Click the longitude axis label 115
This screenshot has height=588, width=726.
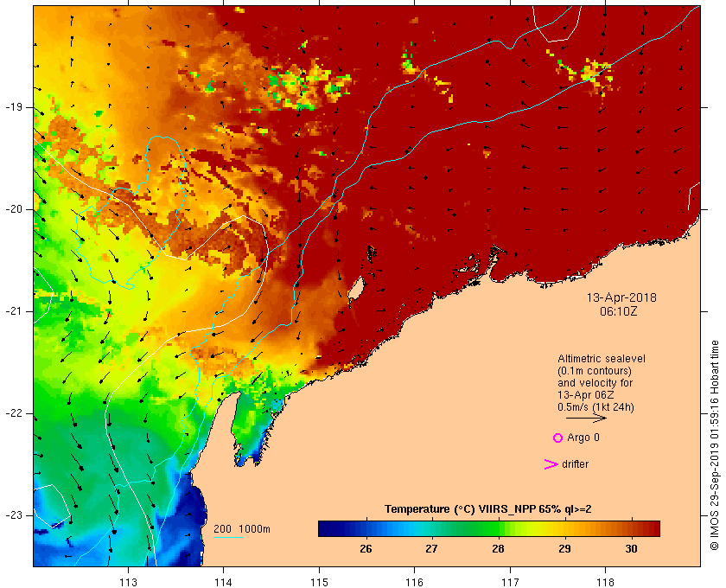319,582
